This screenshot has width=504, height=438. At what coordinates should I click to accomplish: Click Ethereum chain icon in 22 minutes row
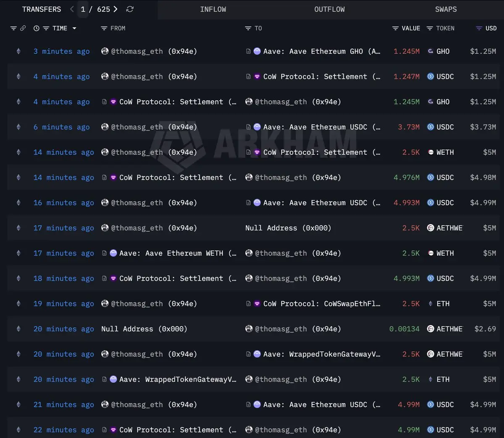click(18, 430)
